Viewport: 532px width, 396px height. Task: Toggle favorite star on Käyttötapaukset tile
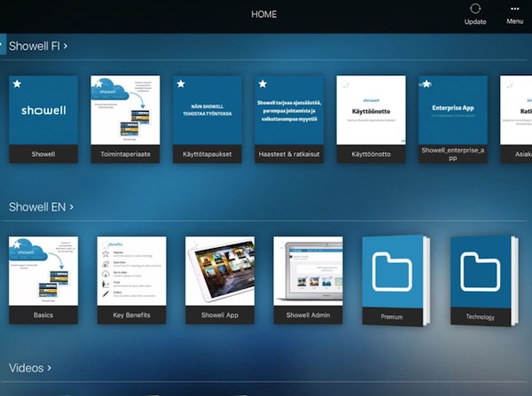(x=182, y=84)
